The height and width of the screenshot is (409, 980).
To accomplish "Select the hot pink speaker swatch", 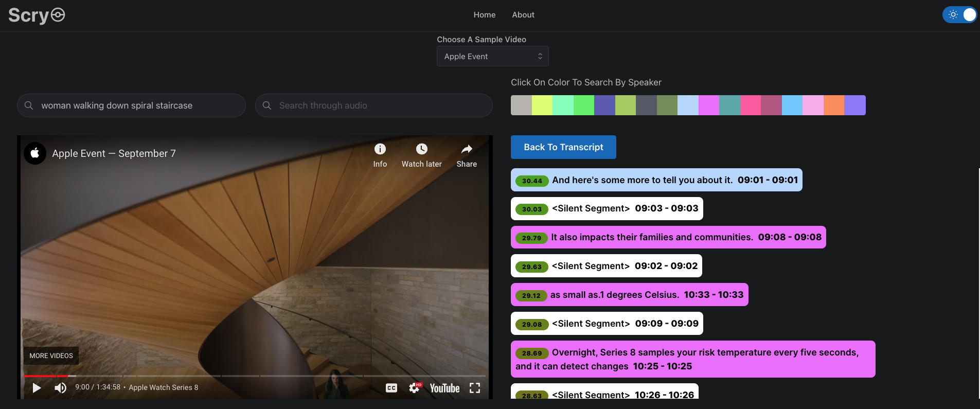I will (x=751, y=105).
